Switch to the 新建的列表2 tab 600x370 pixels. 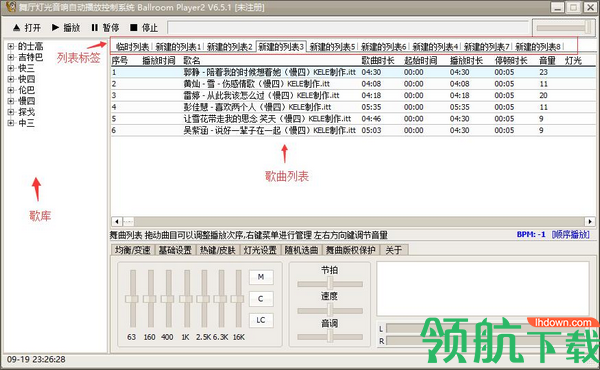click(x=229, y=47)
